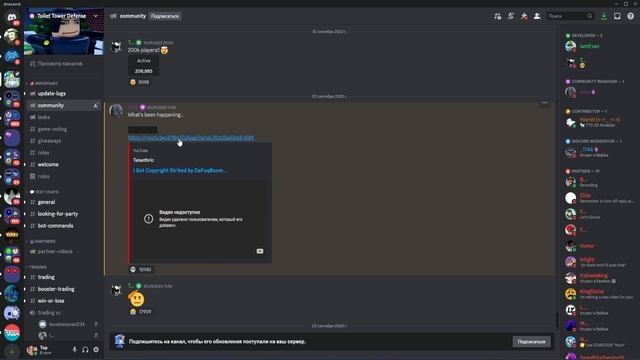
Task: Toggle notification mute bell in header
Action: 511,16
